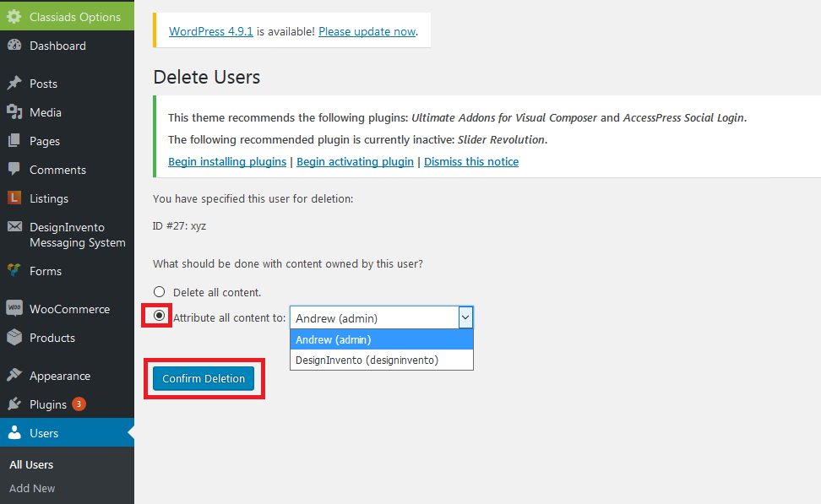Open the Forms menu label
The width and height of the screenshot is (821, 504).
pyautogui.click(x=46, y=271)
